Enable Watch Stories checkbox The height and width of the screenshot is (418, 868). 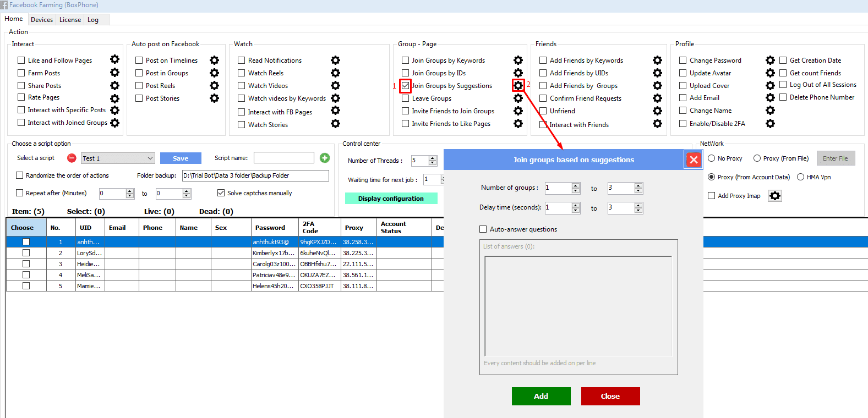[x=242, y=125]
